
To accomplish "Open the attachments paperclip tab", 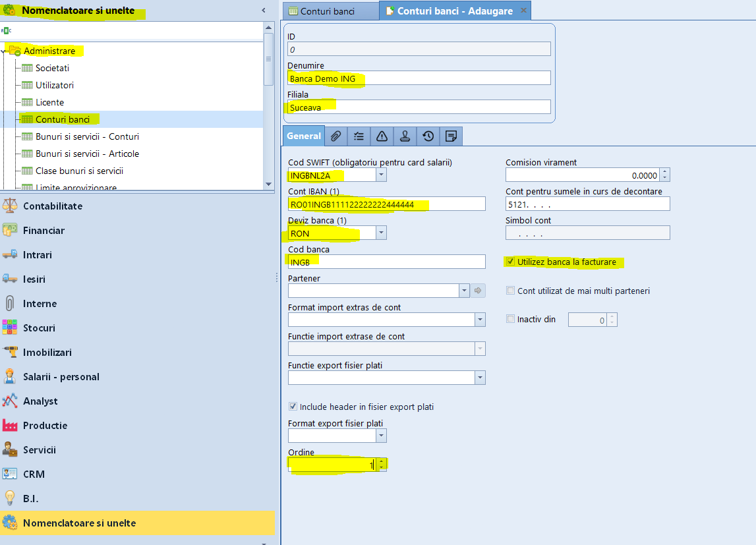I will [336, 136].
